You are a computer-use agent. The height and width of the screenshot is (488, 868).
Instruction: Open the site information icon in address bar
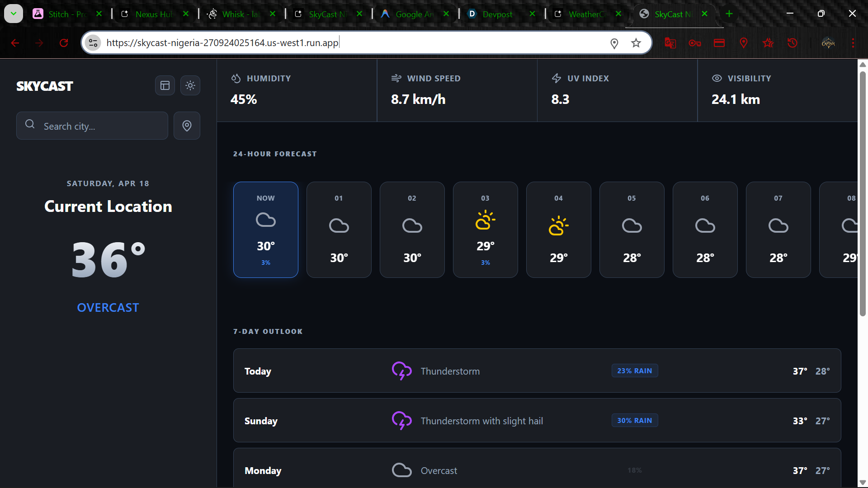pyautogui.click(x=93, y=43)
